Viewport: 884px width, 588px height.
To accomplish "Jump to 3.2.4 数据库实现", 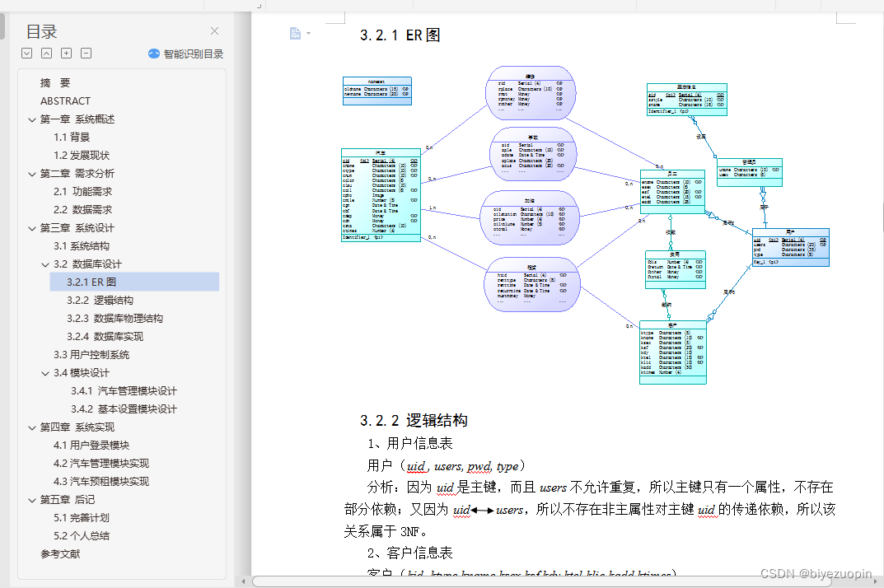I will (x=105, y=337).
